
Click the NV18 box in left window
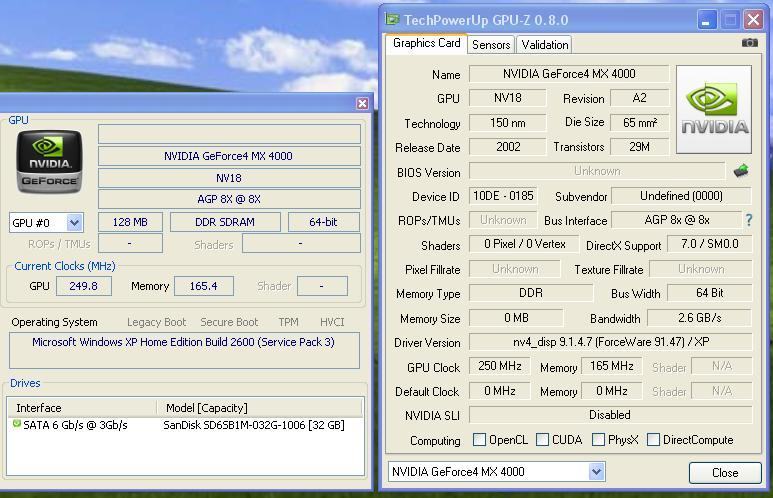pos(229,178)
